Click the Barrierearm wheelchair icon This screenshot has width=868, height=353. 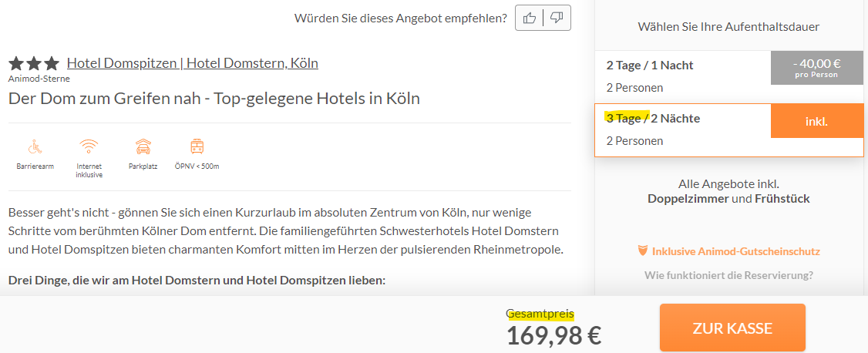coord(35,146)
